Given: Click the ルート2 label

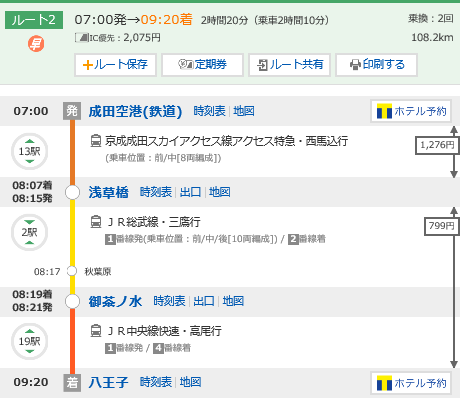Looking at the screenshot, I should (34, 20).
